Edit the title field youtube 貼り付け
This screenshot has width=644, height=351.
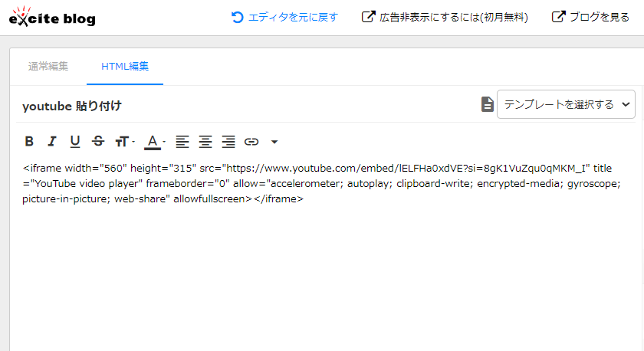[246, 106]
